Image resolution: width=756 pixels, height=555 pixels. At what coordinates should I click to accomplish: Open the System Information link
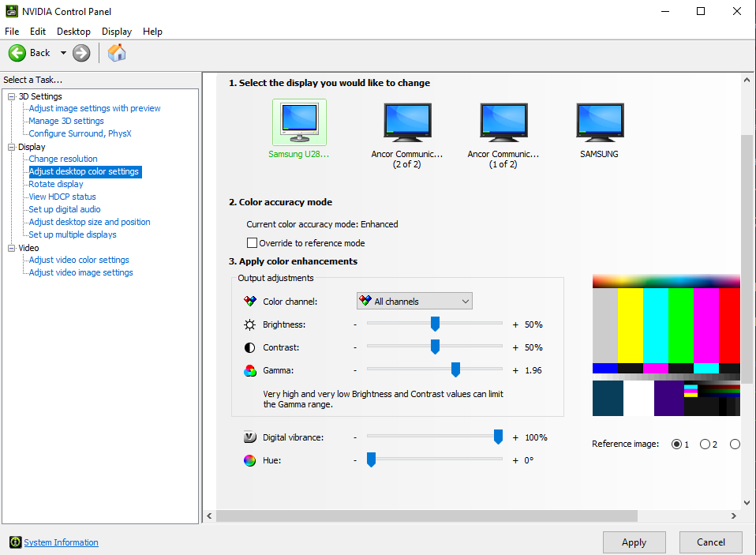62,542
